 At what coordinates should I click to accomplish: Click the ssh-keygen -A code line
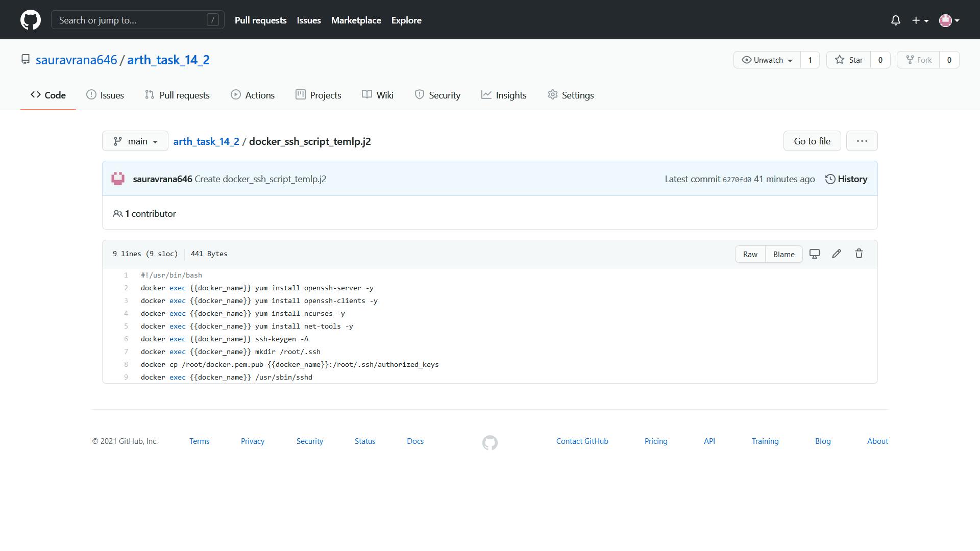click(225, 339)
